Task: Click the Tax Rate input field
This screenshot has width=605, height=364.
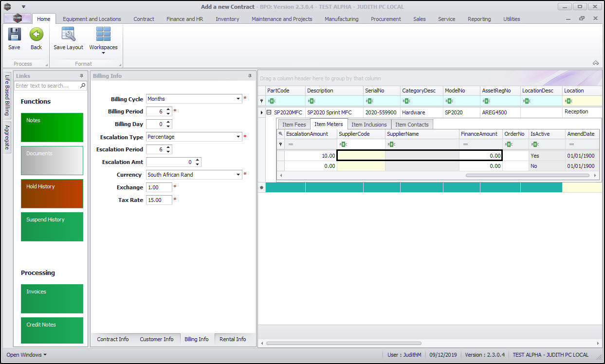Action: tap(159, 200)
